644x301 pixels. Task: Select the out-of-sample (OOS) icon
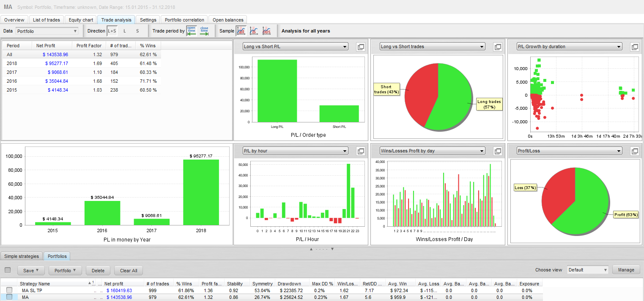coord(266,31)
